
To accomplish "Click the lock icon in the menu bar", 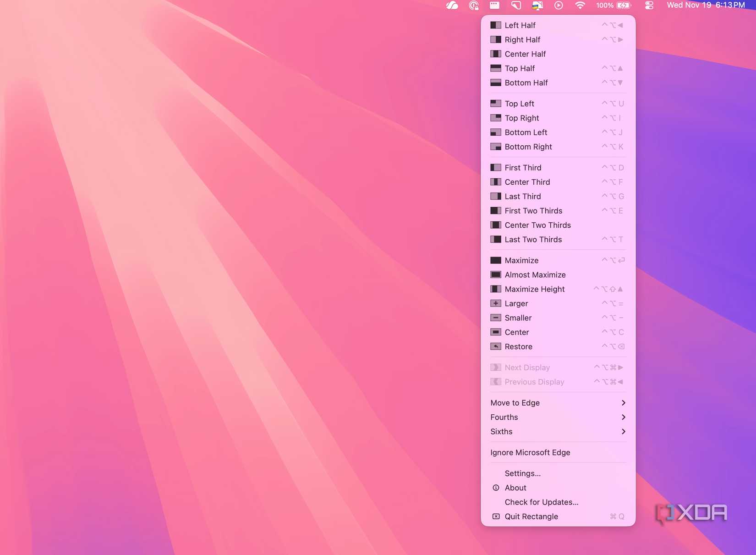I will click(x=474, y=5).
